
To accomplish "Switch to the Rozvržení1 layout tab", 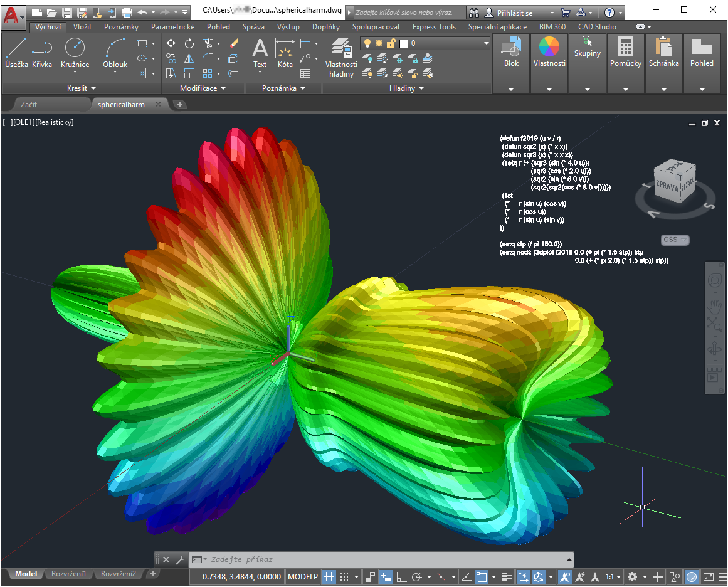I will [x=69, y=574].
